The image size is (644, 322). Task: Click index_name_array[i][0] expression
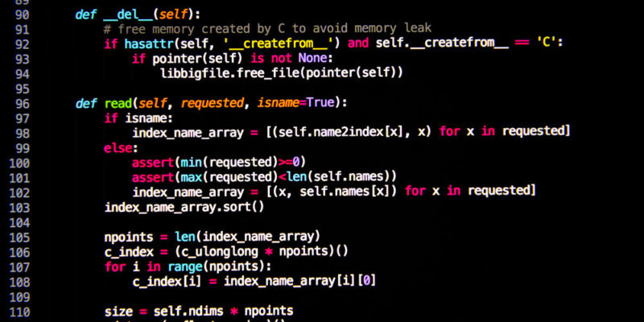pos(299,281)
